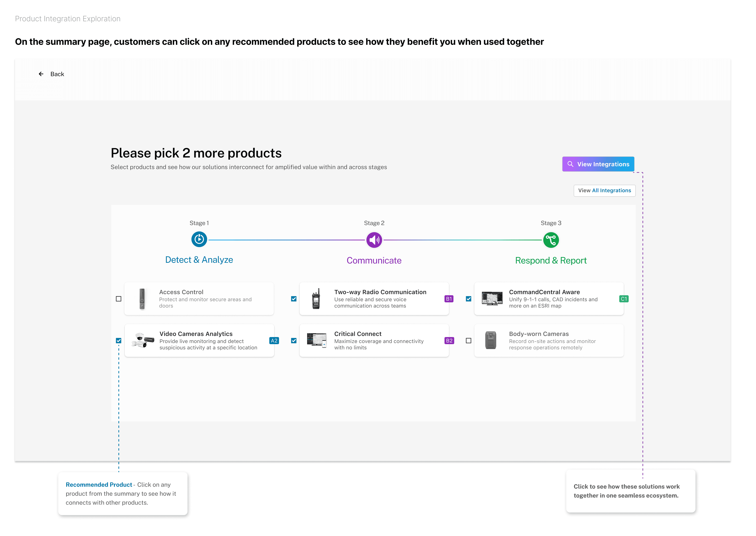Check the Access Control checkbox
The width and height of the screenshot is (756, 536).
click(x=119, y=299)
